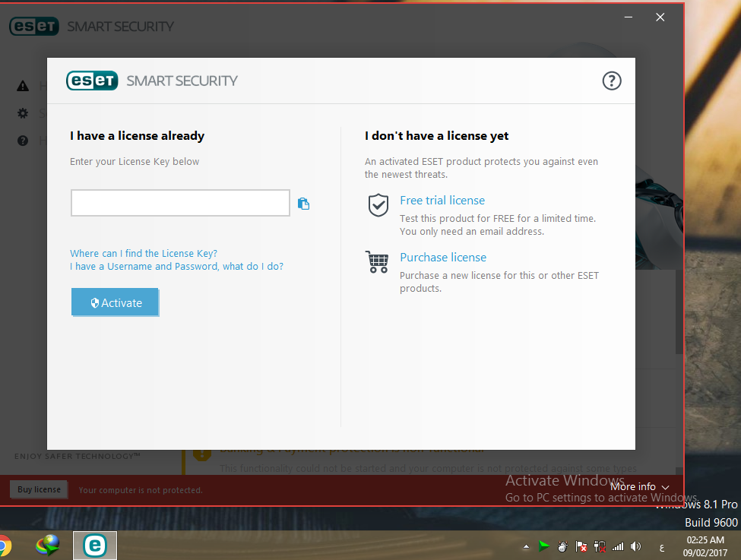Open help with the question mark icon in the dialog header
The height and width of the screenshot is (560, 741).
tap(612, 81)
